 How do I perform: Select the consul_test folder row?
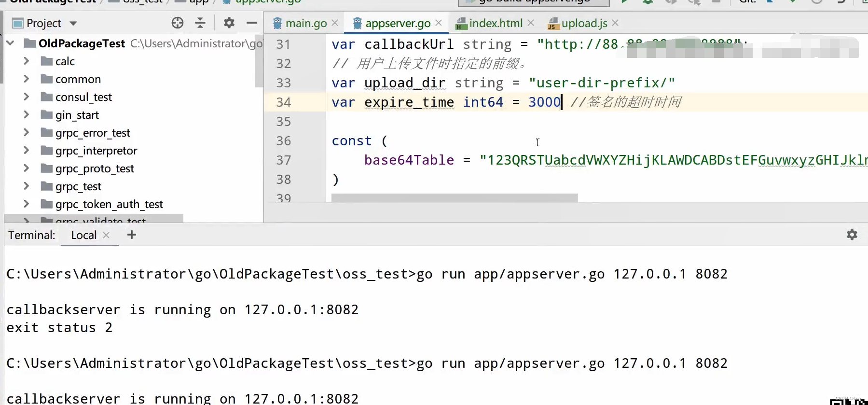click(x=134, y=97)
